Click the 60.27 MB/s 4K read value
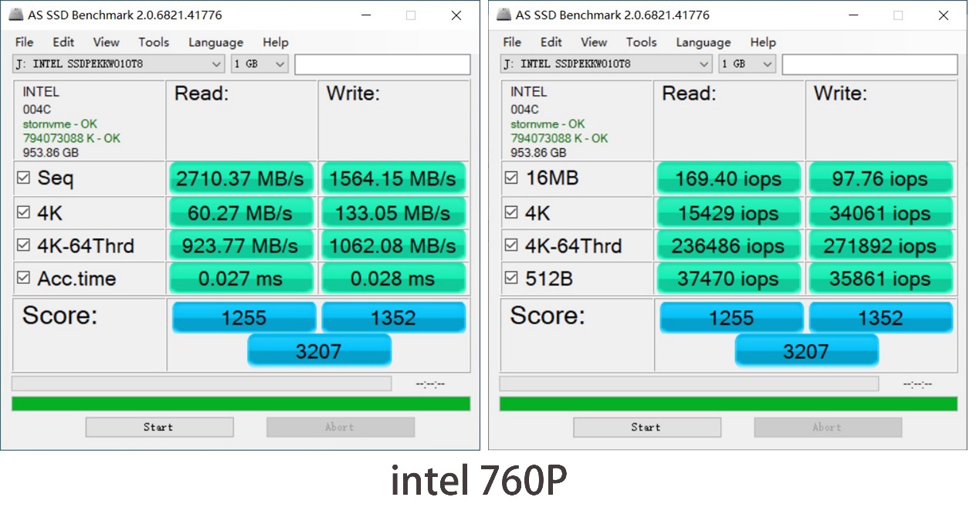This screenshot has height=514, width=980. tap(241, 212)
